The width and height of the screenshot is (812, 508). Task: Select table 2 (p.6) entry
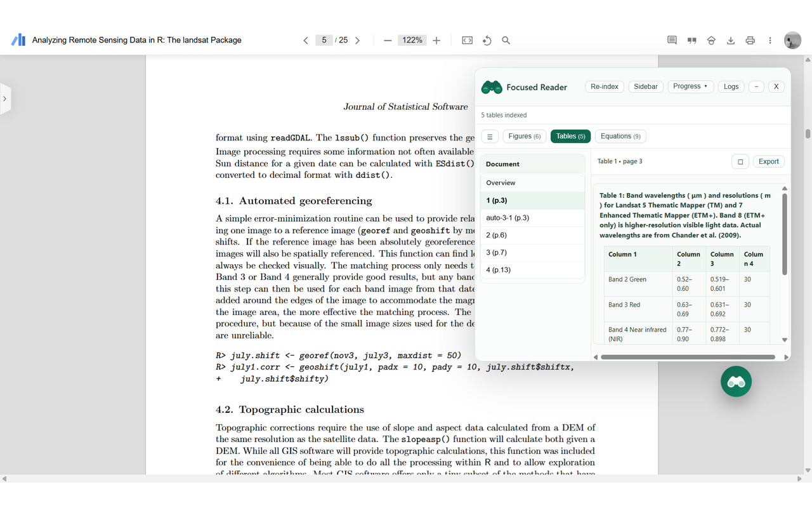[532, 235]
